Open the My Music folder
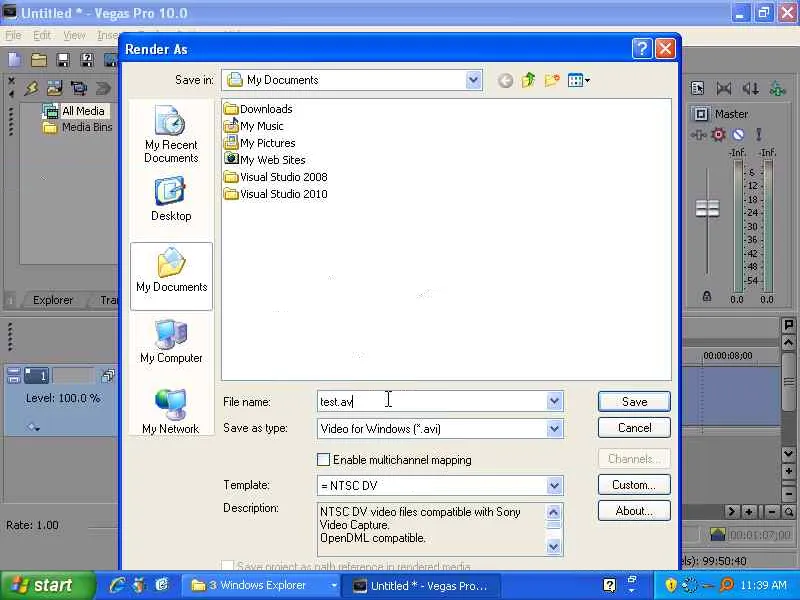This screenshot has width=800, height=600. [254, 126]
